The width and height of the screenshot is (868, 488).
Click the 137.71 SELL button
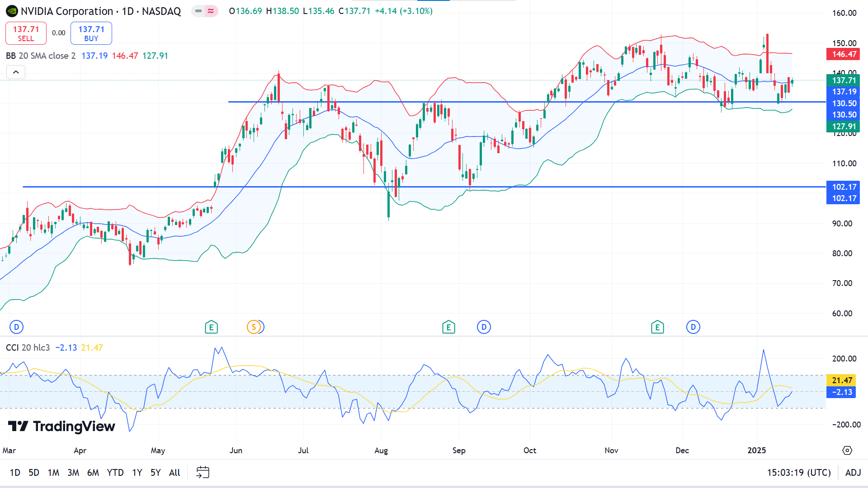point(26,33)
